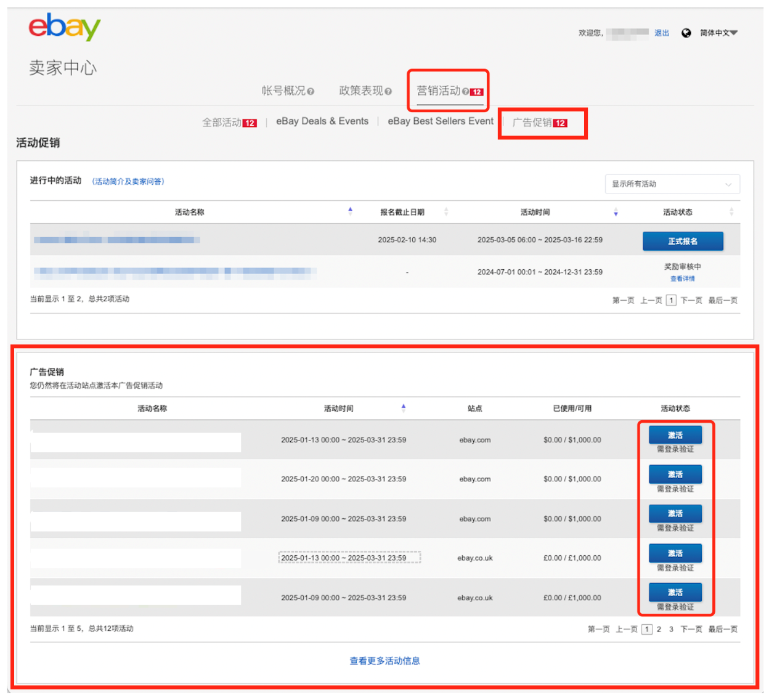
Task: Expand the 显示所有活动 filter dropdown
Action: [x=672, y=184]
